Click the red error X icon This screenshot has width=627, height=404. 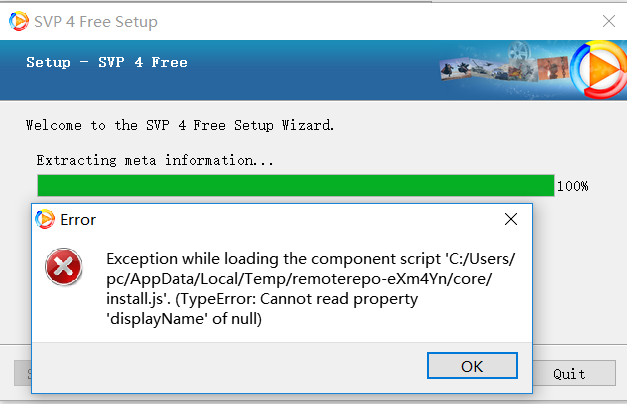click(x=65, y=267)
